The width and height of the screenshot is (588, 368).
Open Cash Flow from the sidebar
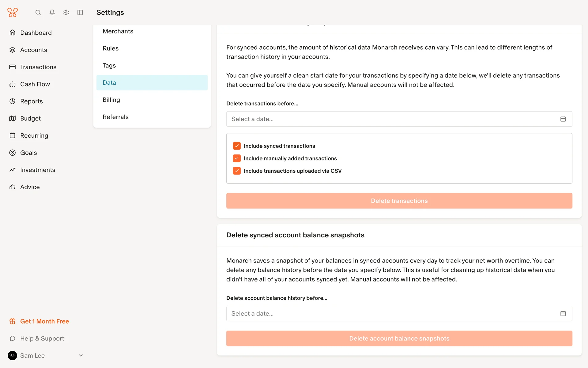[35, 84]
